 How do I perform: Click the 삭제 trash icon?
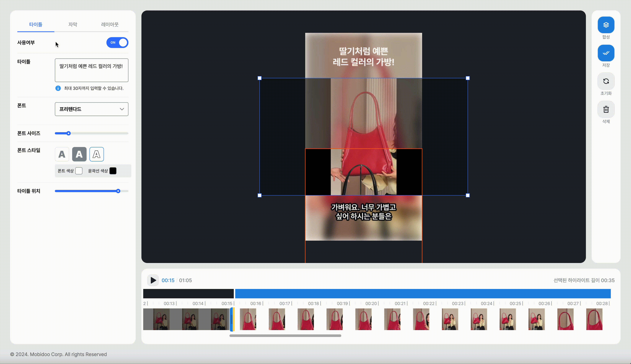606,109
